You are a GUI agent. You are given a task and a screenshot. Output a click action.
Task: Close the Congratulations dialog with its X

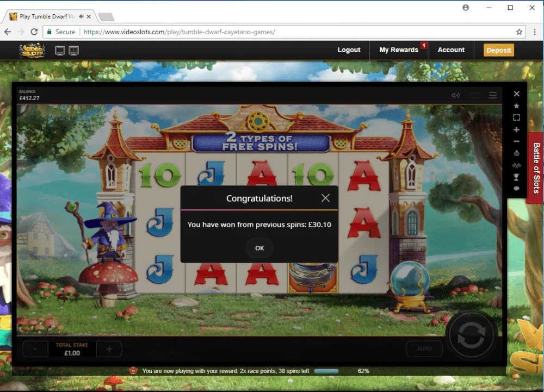pyautogui.click(x=325, y=198)
